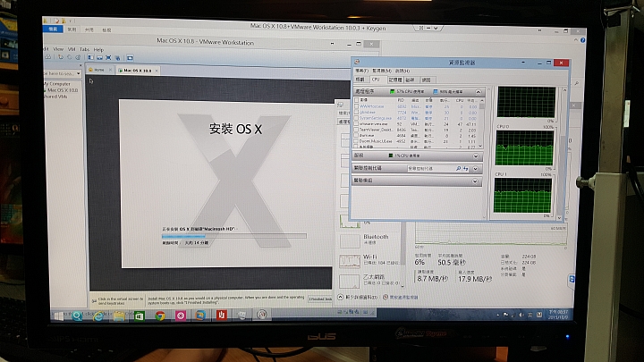Viewport: 644px width, 362px height.
Task: Show hidden tray icons arrow
Action: pyautogui.click(x=498, y=315)
